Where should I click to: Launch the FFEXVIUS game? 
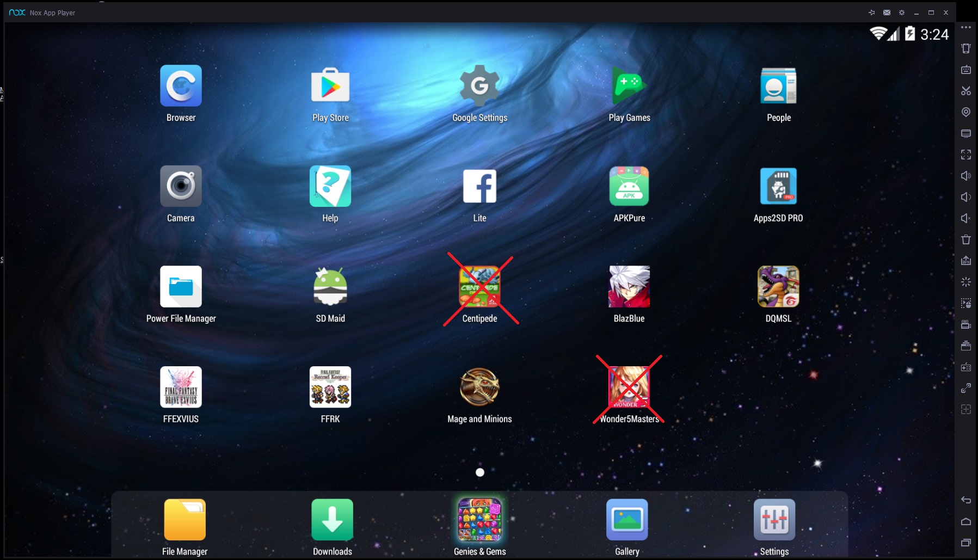(x=181, y=387)
